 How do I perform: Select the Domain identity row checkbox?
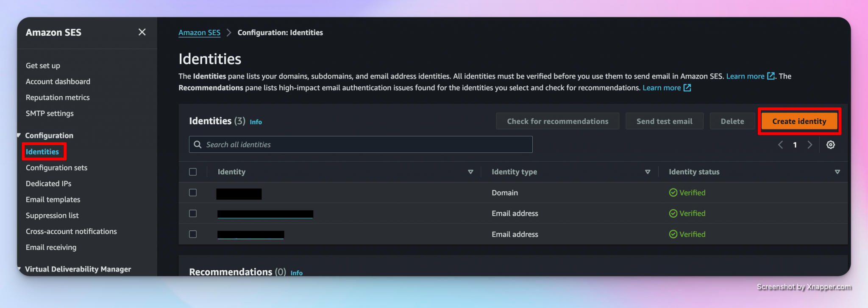193,193
